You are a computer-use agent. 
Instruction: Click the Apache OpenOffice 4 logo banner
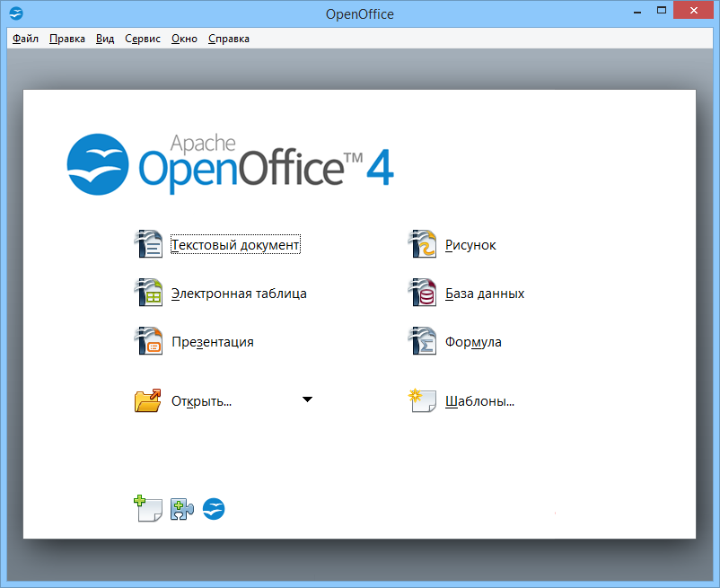point(229,164)
